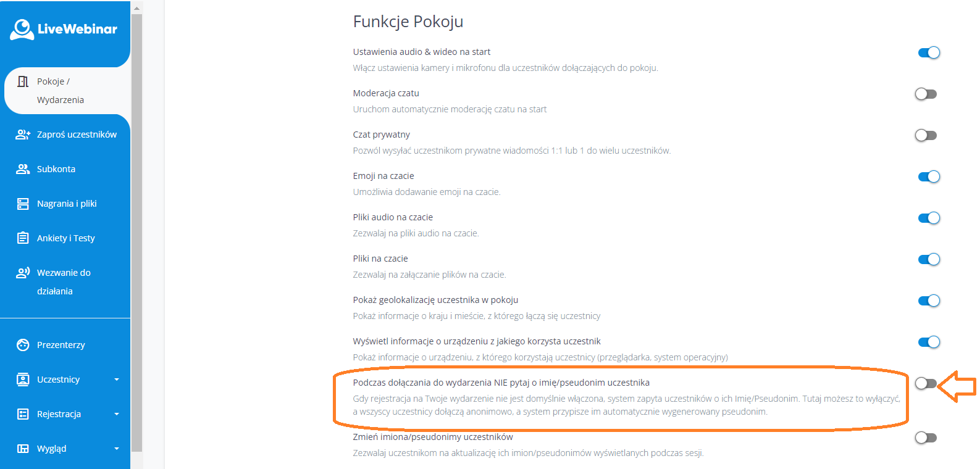Click the Prezenterzy face icon

(23, 345)
